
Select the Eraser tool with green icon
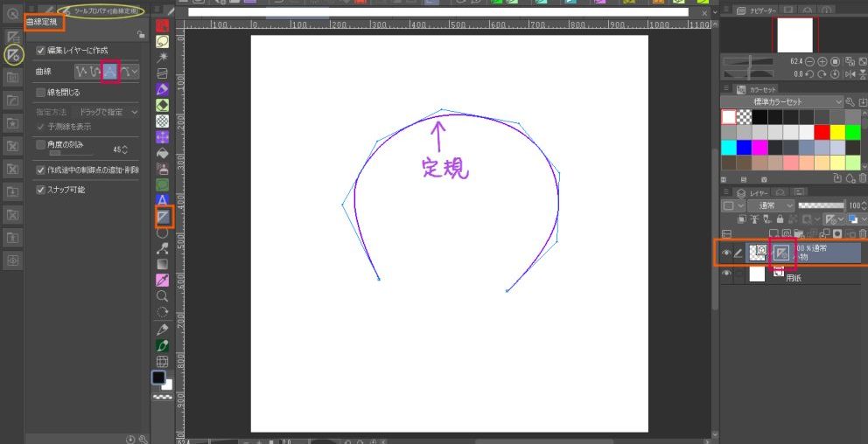coord(162,105)
